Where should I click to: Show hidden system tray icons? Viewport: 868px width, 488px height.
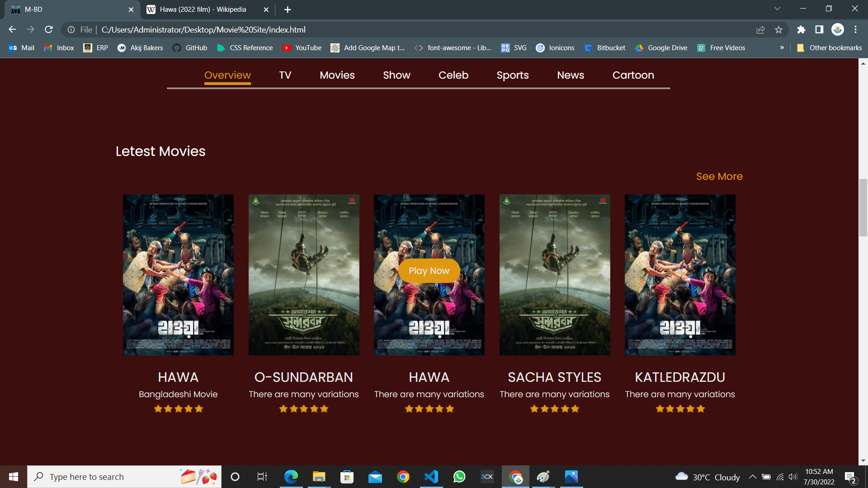[x=752, y=477]
